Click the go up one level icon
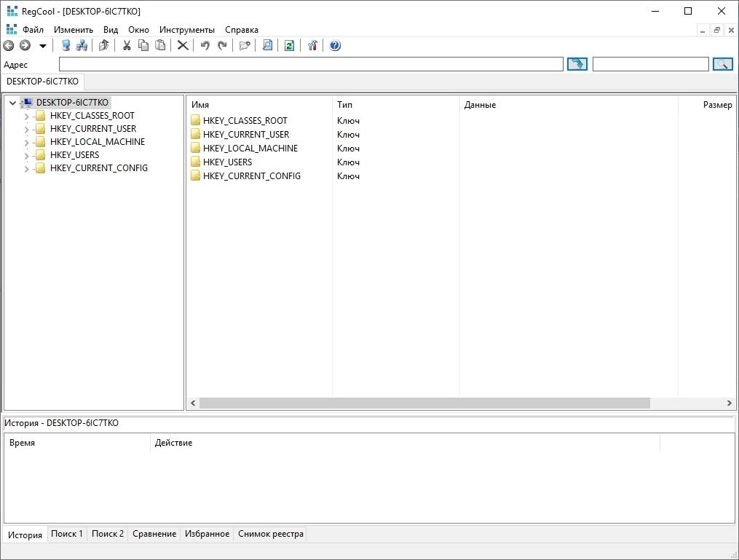Viewport: 739px width, 560px height. (x=103, y=46)
